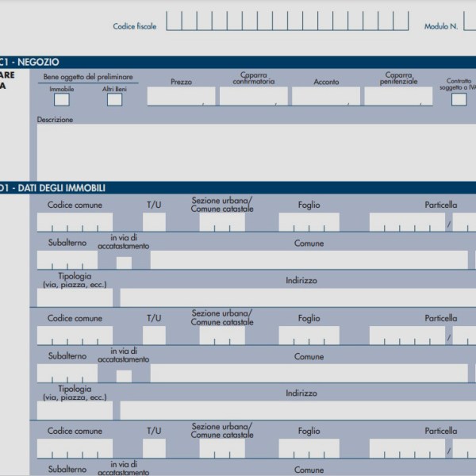Select second block's Tipologia (via, piazza, ecc.) field
Image resolution: width=476 pixels, height=476 pixels.
tap(75, 410)
